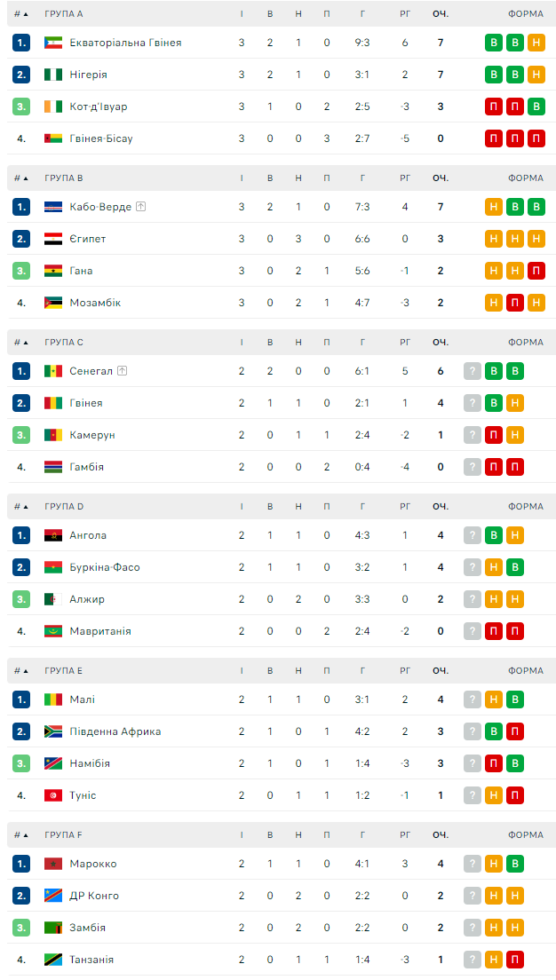Click the ФОРМА column header in Група D

pos(526,507)
